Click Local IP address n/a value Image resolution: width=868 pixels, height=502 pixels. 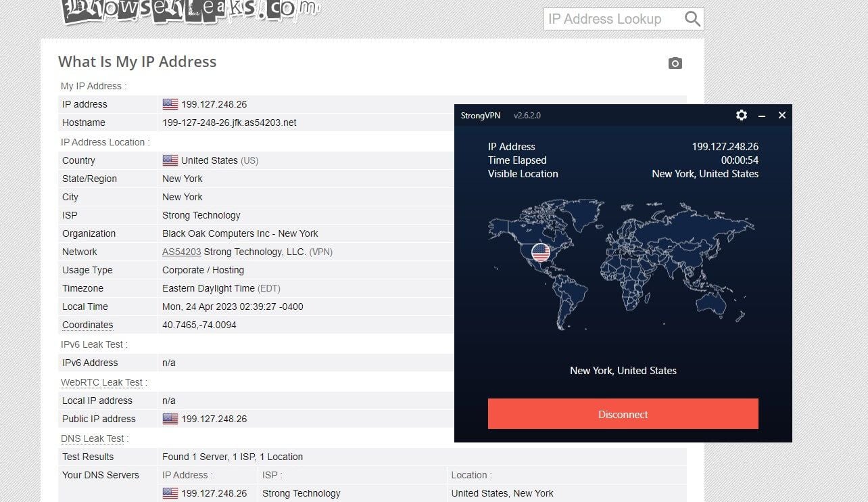pos(169,401)
